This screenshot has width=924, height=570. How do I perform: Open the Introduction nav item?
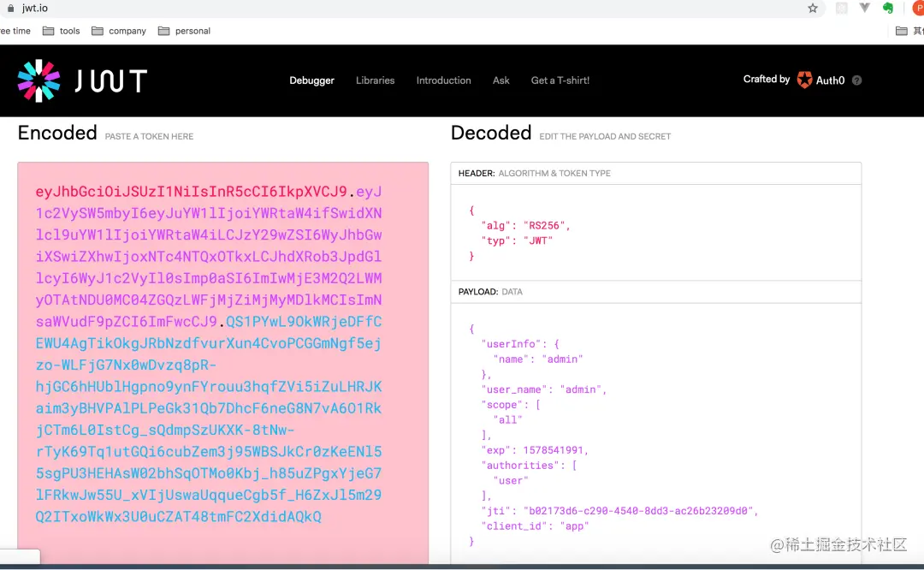[x=444, y=80]
